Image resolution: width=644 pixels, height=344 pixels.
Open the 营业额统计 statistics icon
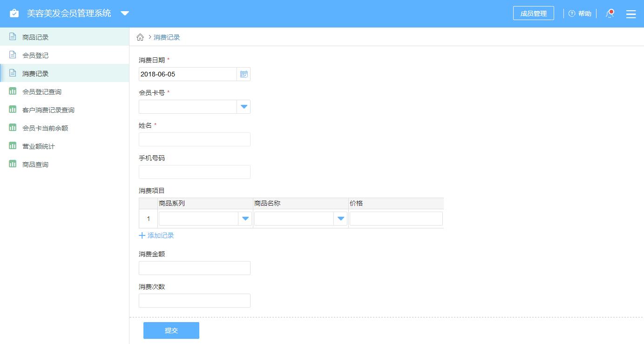(13, 146)
